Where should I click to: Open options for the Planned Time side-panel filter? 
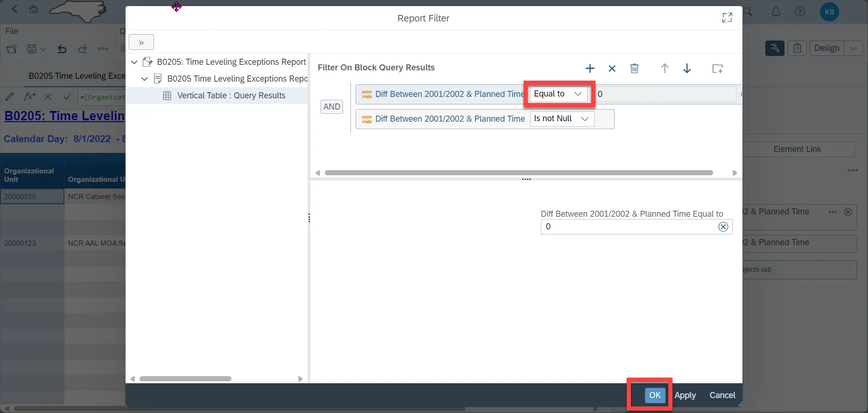(833, 212)
